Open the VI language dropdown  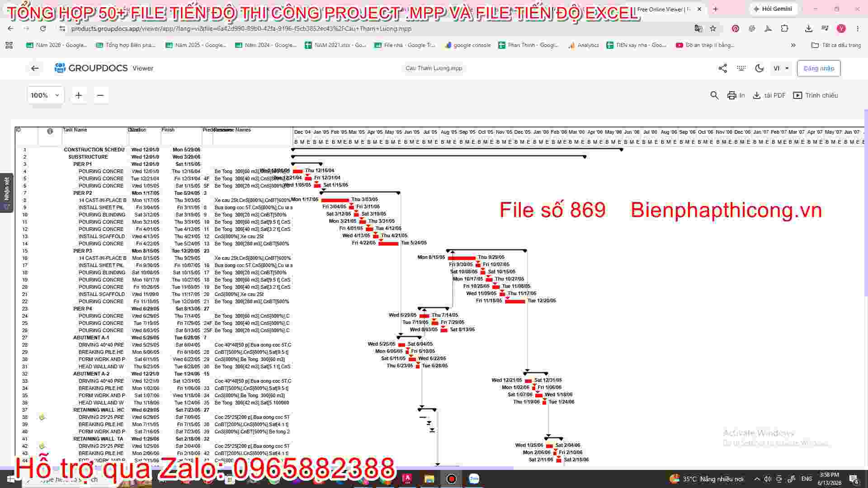click(x=781, y=68)
